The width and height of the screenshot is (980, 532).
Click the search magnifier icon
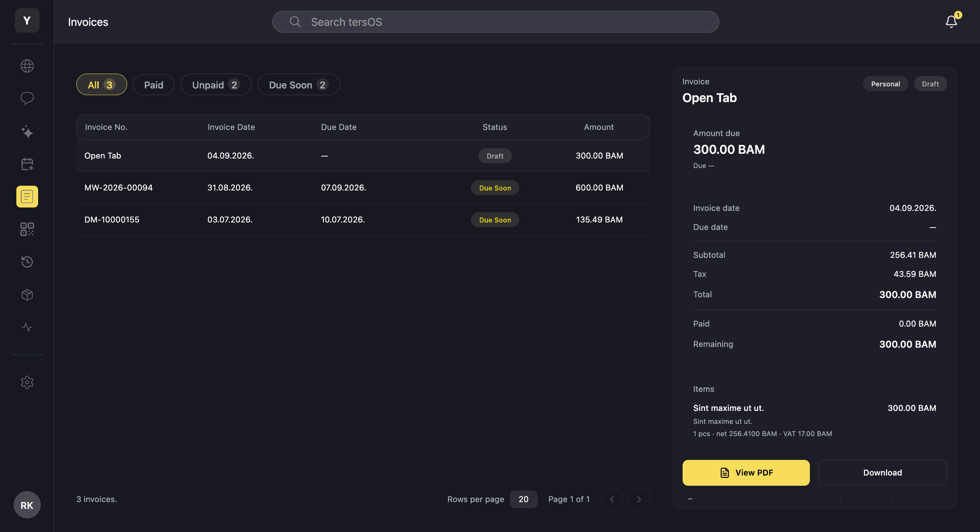(295, 22)
